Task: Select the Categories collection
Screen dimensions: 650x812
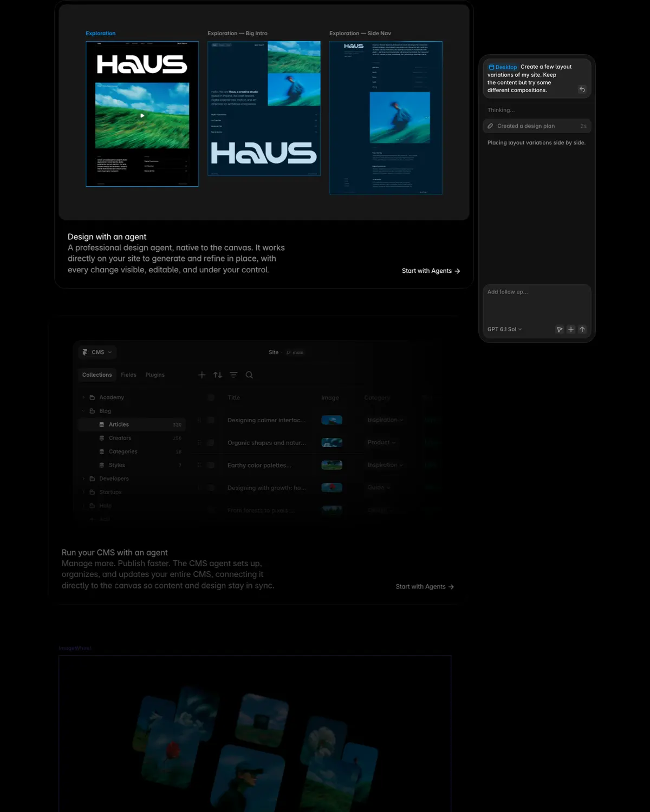Action: [x=132, y=451]
